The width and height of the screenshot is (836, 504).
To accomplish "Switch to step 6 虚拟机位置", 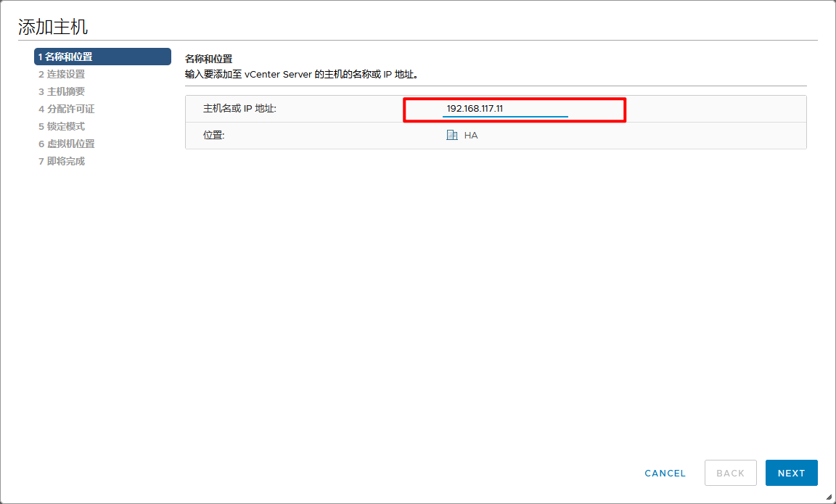I will (66, 144).
